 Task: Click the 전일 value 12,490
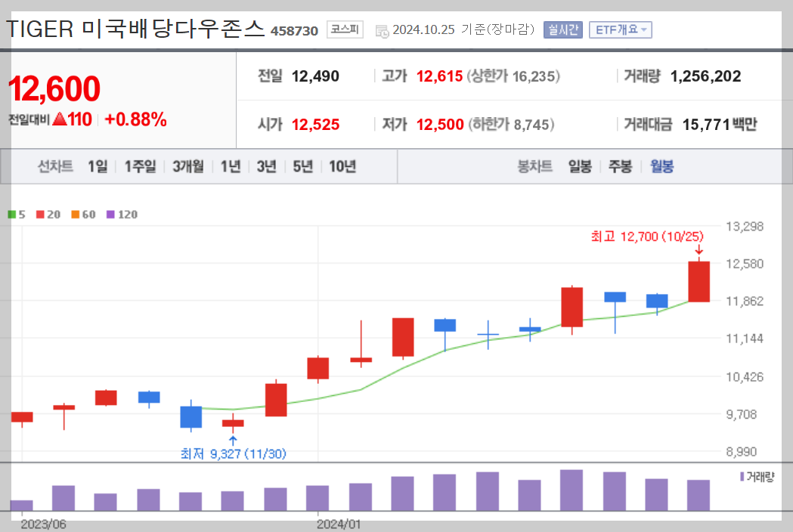(315, 76)
